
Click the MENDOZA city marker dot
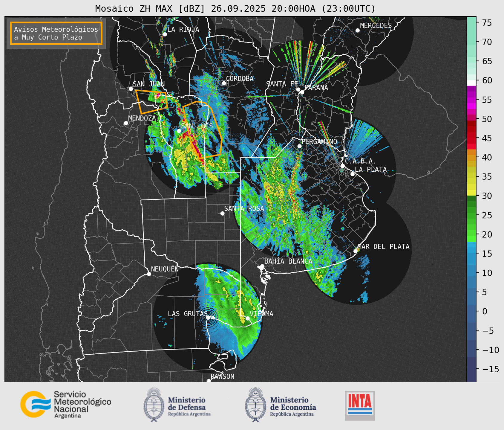pyautogui.click(x=126, y=123)
